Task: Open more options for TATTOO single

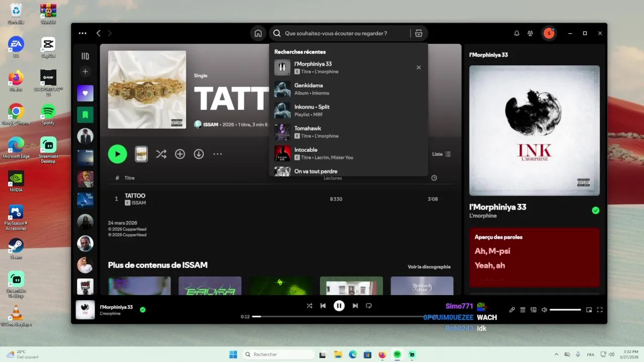Action: pyautogui.click(x=218, y=154)
